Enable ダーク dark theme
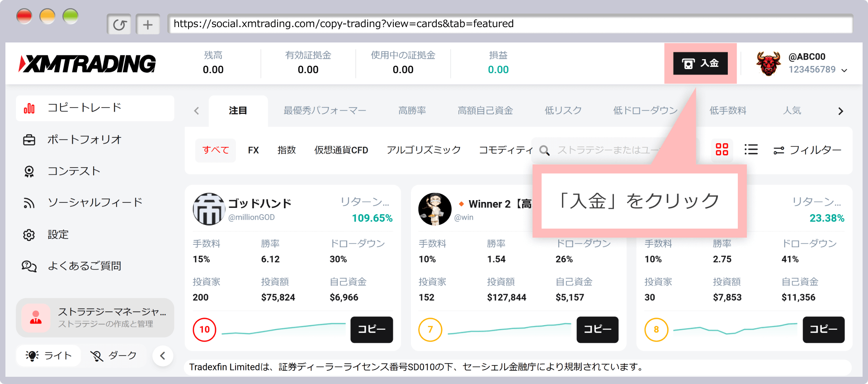 pos(113,356)
